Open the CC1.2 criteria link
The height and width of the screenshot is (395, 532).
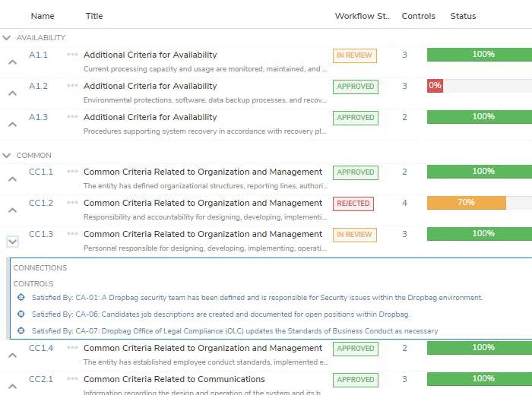point(41,203)
